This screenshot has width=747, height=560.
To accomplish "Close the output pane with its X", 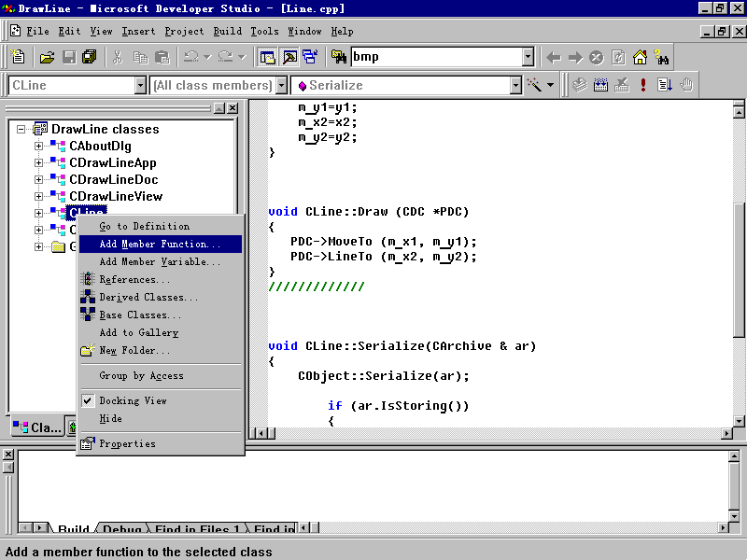I will click(8, 455).
